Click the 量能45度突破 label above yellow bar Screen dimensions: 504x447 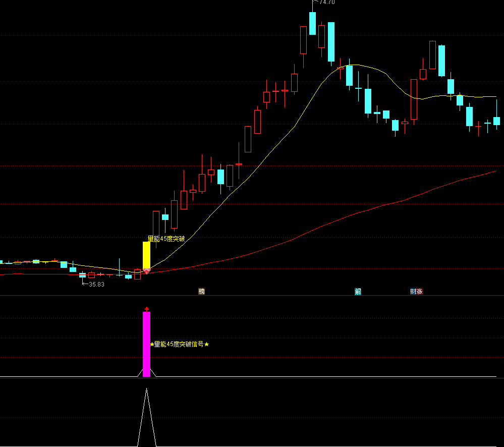pyautogui.click(x=166, y=239)
